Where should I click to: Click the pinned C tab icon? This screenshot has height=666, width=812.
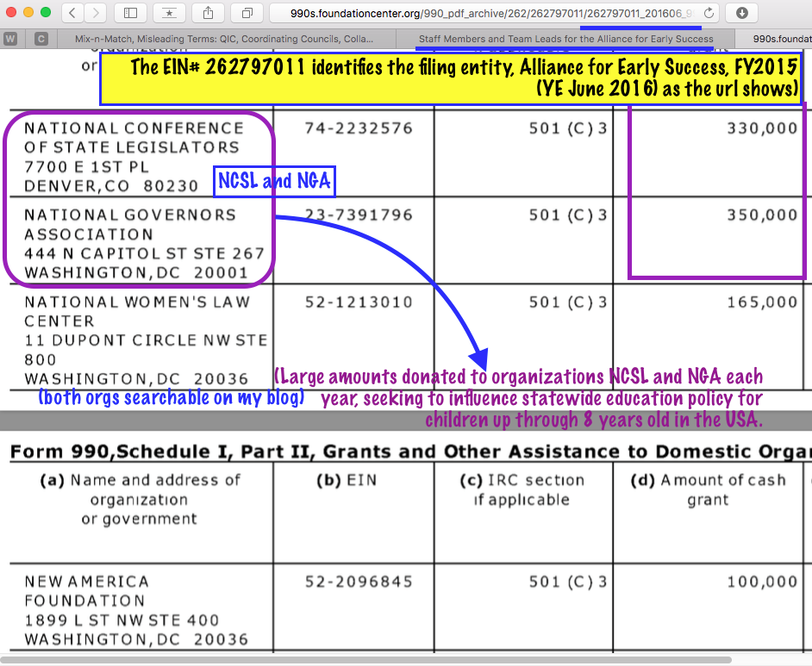coord(41,39)
